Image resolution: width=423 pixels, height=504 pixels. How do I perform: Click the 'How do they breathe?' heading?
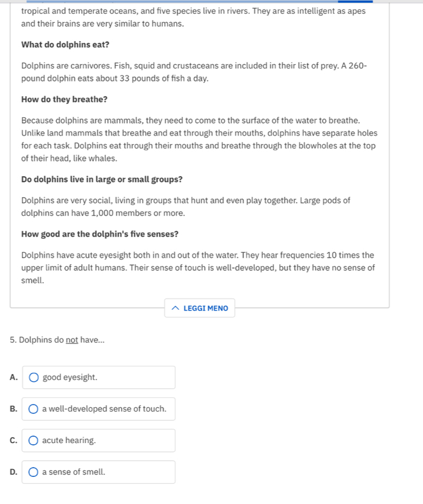[64, 99]
